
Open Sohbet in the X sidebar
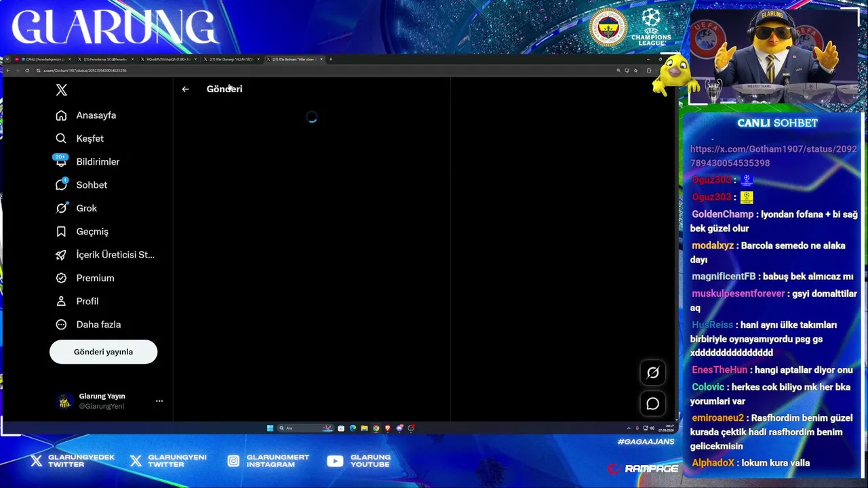(x=81, y=185)
